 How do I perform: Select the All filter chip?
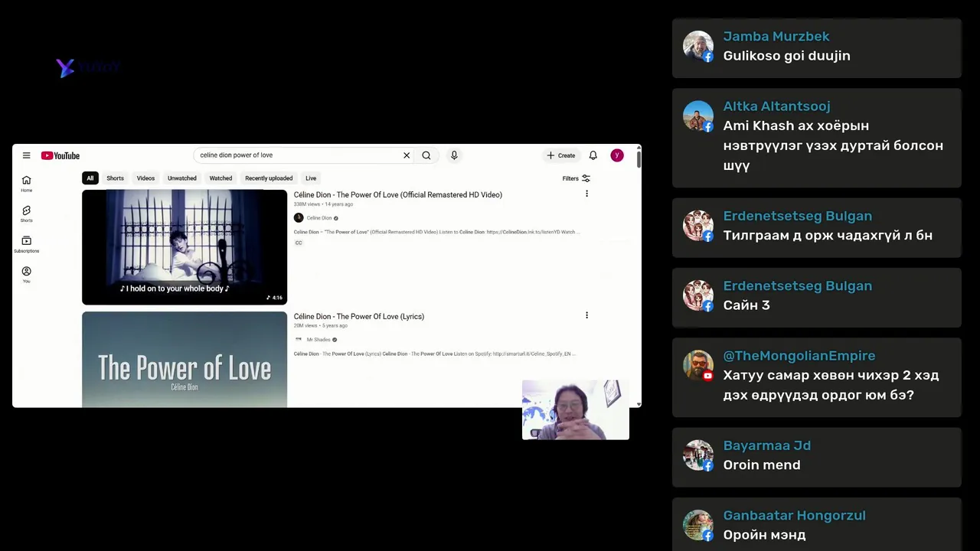pos(90,178)
